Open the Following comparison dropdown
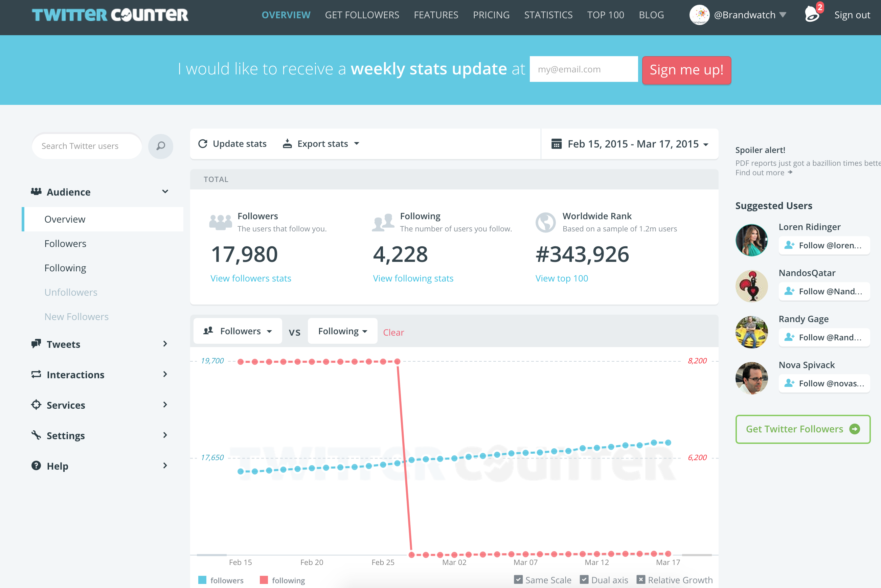The width and height of the screenshot is (881, 588). [x=343, y=331]
